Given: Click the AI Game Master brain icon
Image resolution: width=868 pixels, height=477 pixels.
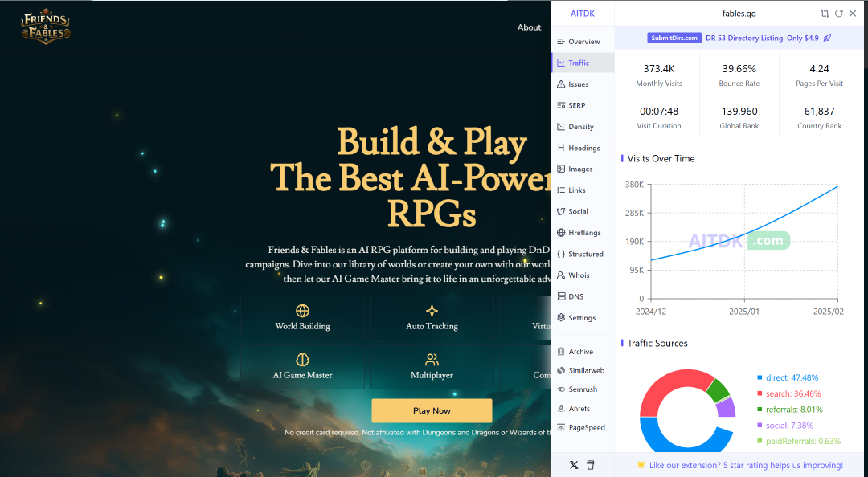Looking at the screenshot, I should click(x=302, y=360).
